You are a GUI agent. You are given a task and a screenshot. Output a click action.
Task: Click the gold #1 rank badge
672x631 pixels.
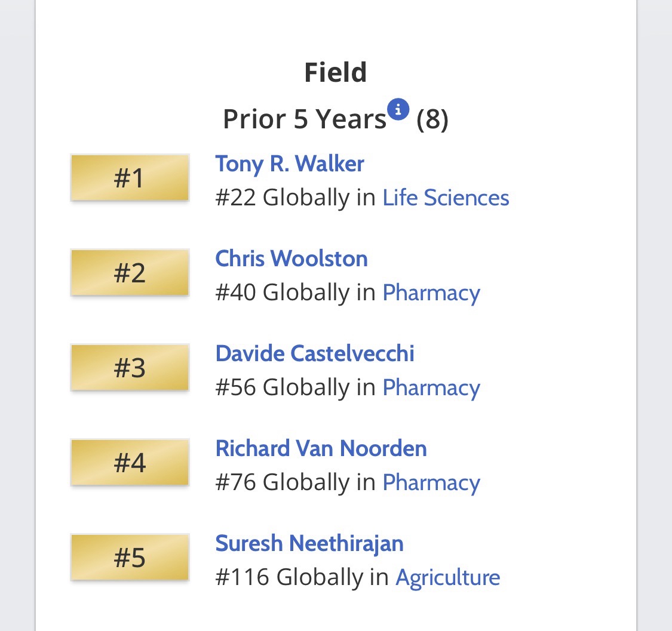click(130, 178)
